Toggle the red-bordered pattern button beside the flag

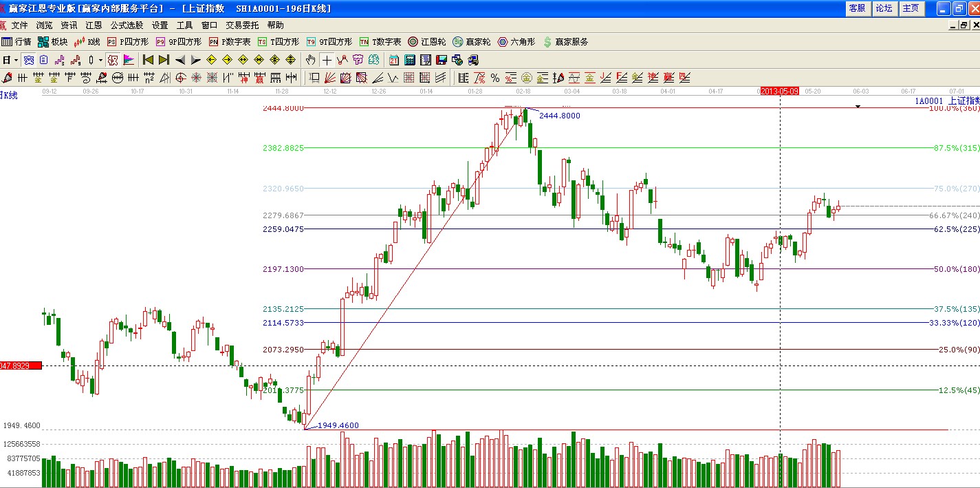(x=112, y=60)
